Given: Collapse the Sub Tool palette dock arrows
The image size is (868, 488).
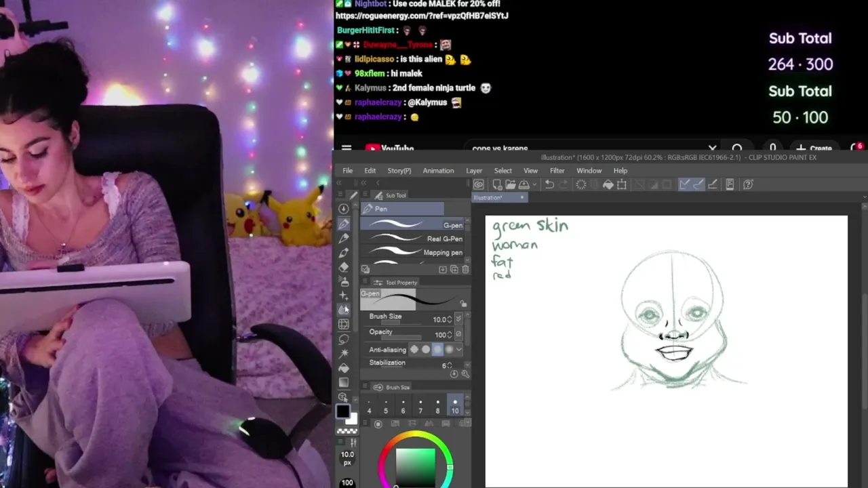Looking at the screenshot, I should [363, 182].
